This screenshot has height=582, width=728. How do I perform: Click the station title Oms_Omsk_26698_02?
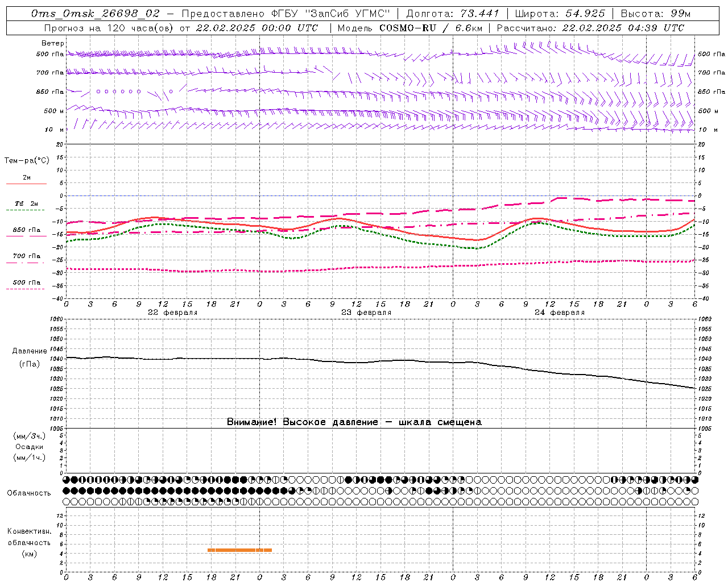(x=96, y=13)
